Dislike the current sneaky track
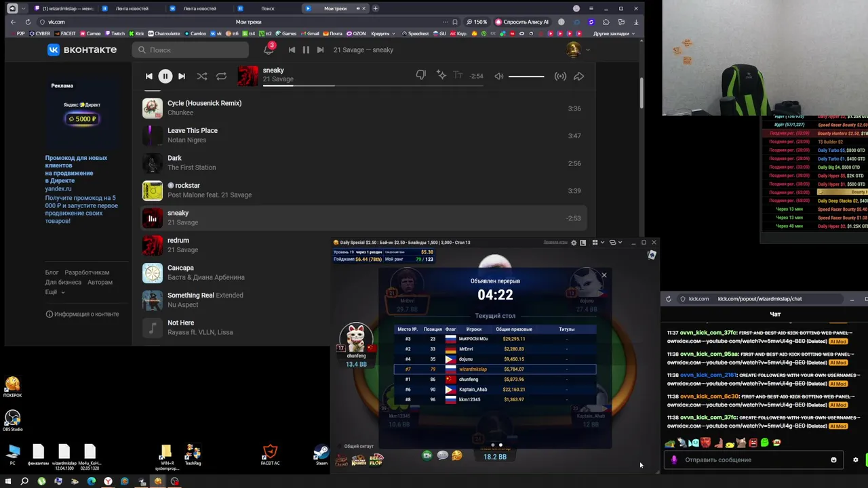This screenshot has width=868, height=488. [x=420, y=75]
